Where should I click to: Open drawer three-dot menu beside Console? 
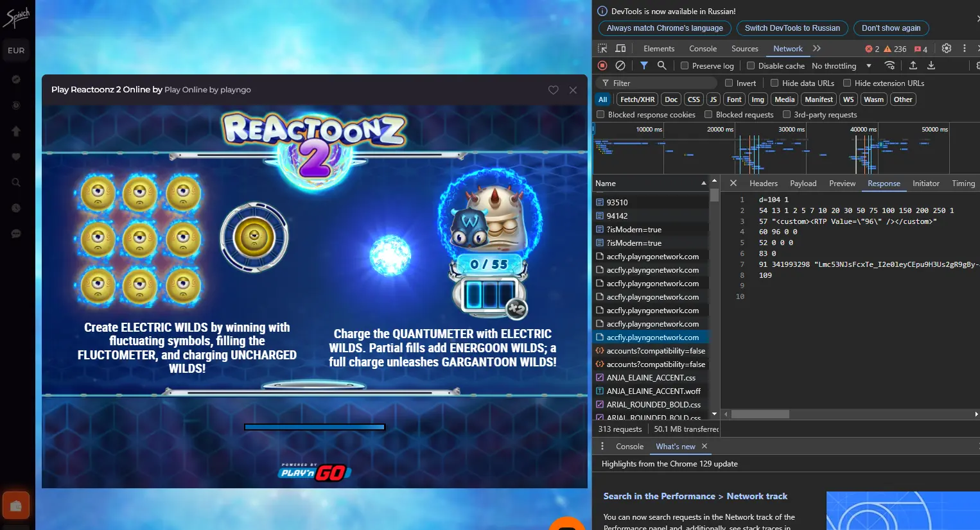(602, 447)
